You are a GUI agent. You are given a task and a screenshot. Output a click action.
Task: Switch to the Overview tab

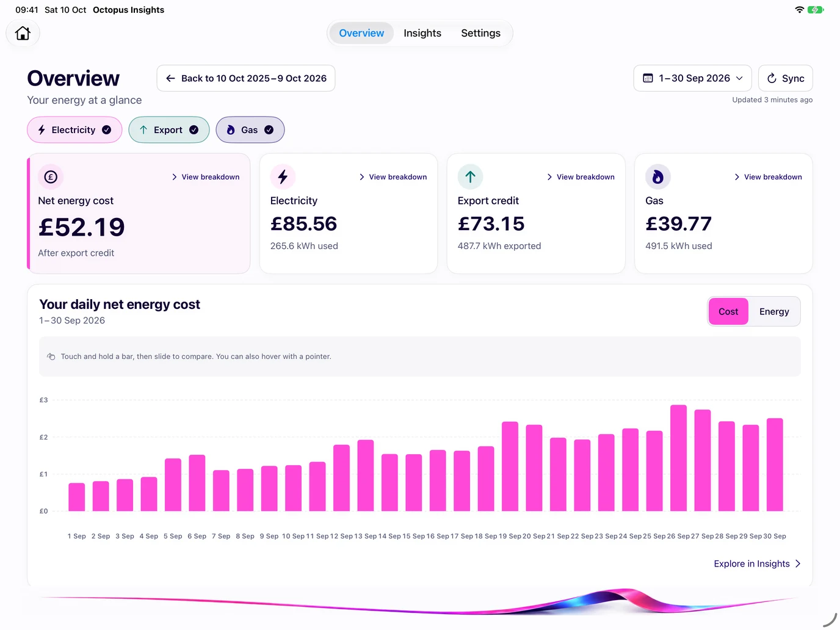point(361,33)
